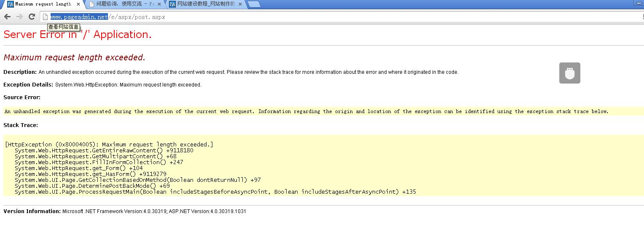This screenshot has width=644, height=246.
Task: Select the Maximum request length tab
Action: pyautogui.click(x=43, y=4)
